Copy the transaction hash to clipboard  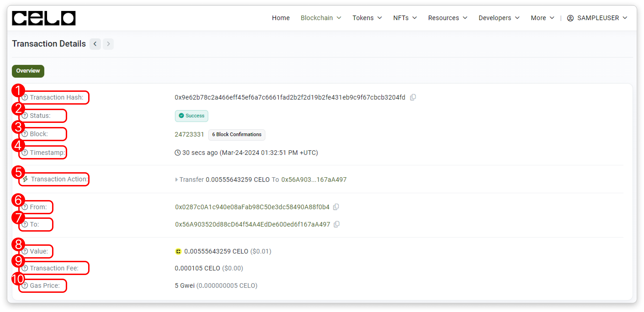click(x=413, y=97)
